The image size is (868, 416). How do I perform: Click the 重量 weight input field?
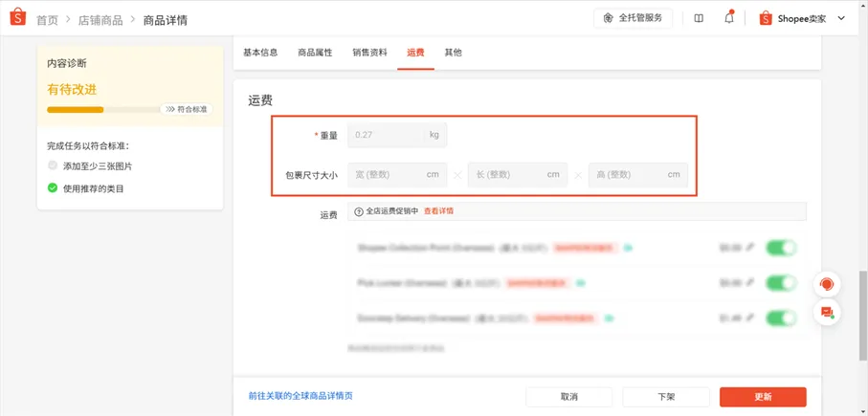click(387, 136)
